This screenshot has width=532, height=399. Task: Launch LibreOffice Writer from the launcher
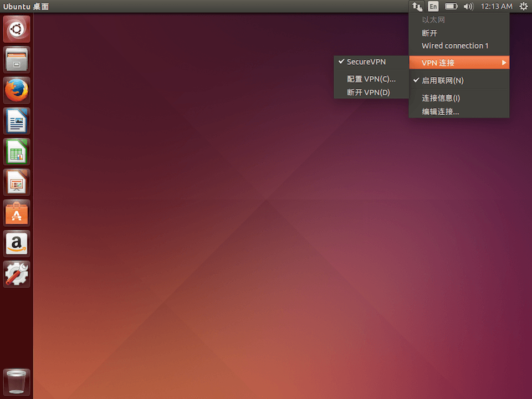(16, 121)
